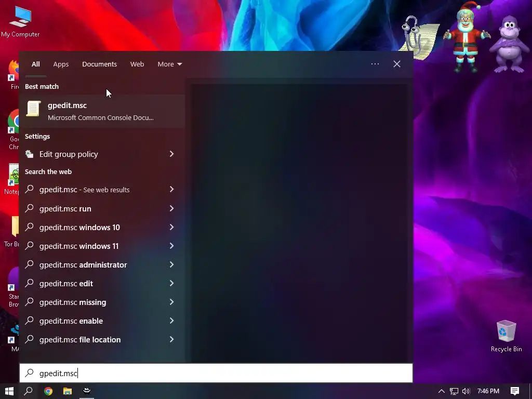Launch Google Chrome from the taskbar
This screenshot has height=399, width=532.
click(x=48, y=391)
